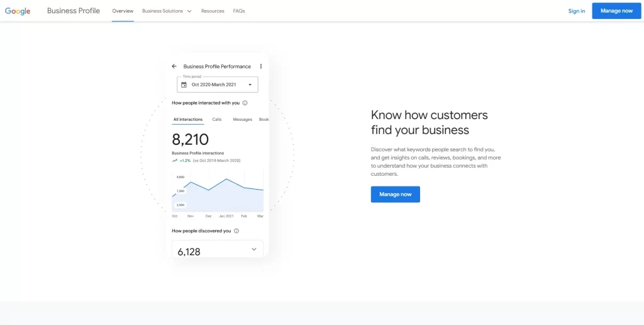This screenshot has height=325, width=644.
Task: Click the Business Profile title link
Action: coord(74,11)
